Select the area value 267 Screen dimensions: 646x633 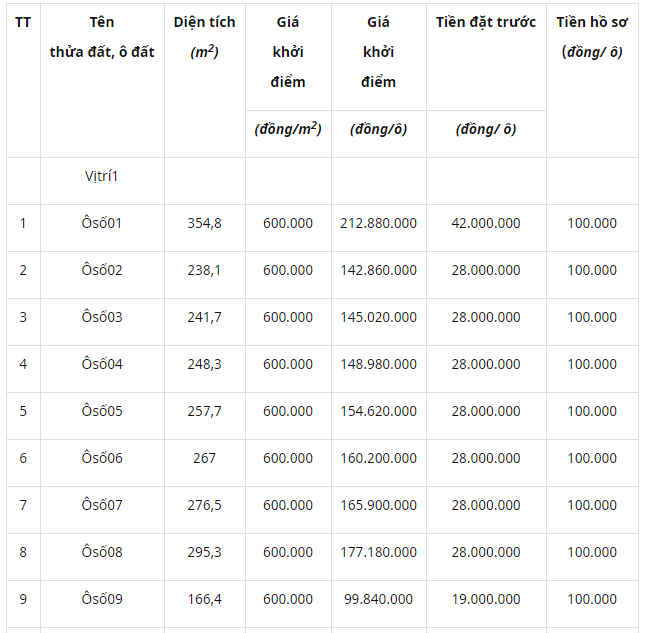point(204,458)
